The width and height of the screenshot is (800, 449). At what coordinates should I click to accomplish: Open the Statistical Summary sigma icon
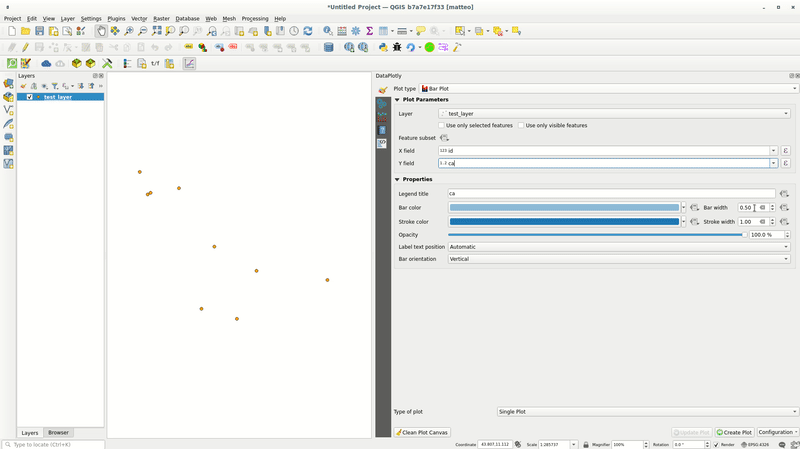click(369, 31)
